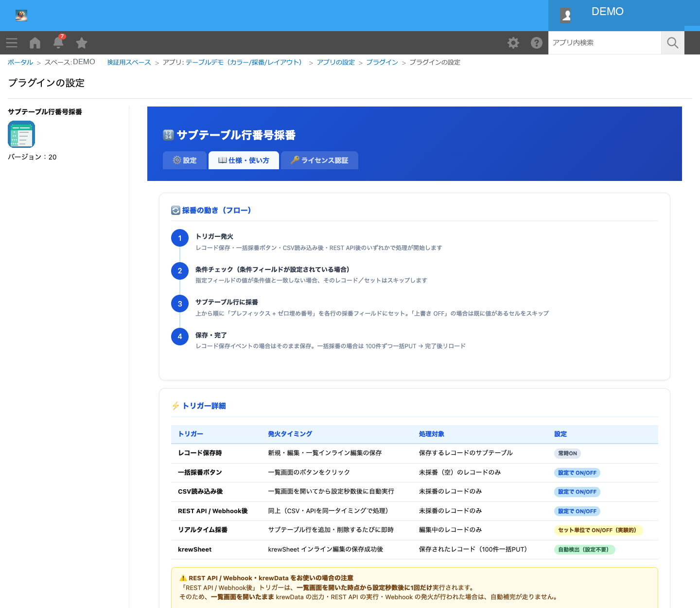Go to プラグイン breadcrumb link
Viewport: 700px width, 608px height.
coord(382,62)
